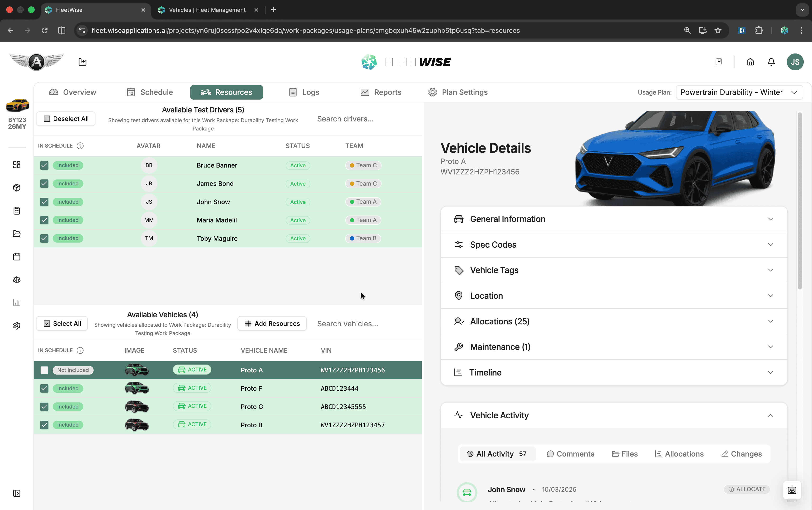Go to the home icon in header
Viewport: 812px width, 510px height.
tap(750, 62)
